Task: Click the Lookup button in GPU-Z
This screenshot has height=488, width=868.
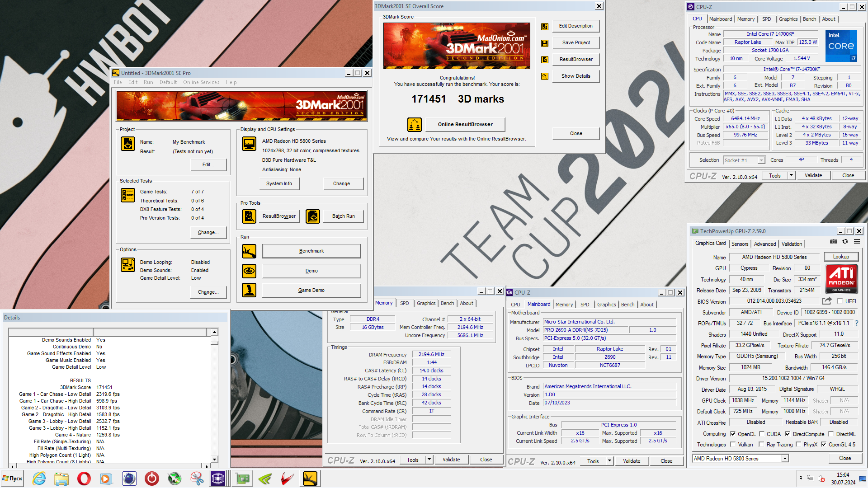Action: pyautogui.click(x=841, y=257)
